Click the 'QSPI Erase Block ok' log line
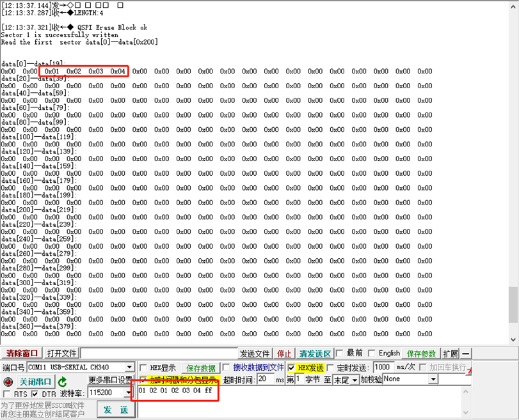 (x=112, y=27)
